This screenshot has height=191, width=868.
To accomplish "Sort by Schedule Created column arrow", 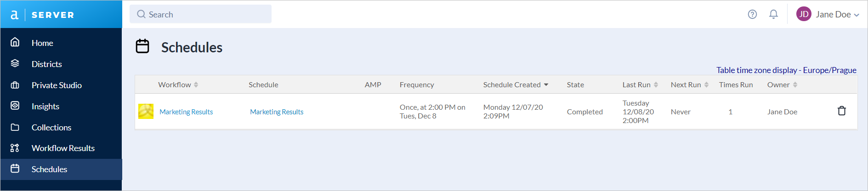I will 546,85.
